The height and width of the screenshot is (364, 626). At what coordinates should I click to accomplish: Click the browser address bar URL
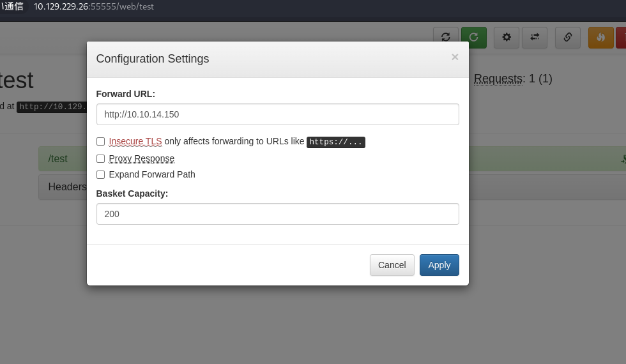pos(93,6)
